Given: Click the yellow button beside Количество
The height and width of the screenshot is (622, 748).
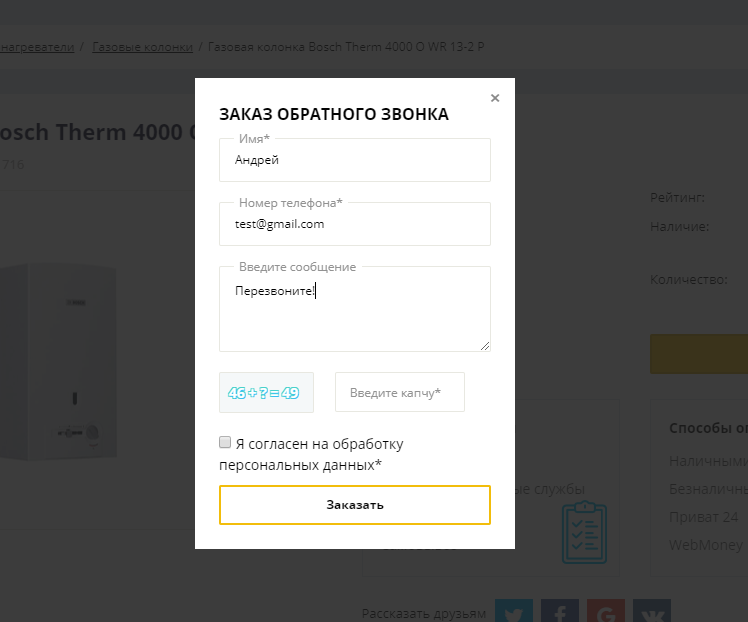Looking at the screenshot, I should click(x=700, y=354).
